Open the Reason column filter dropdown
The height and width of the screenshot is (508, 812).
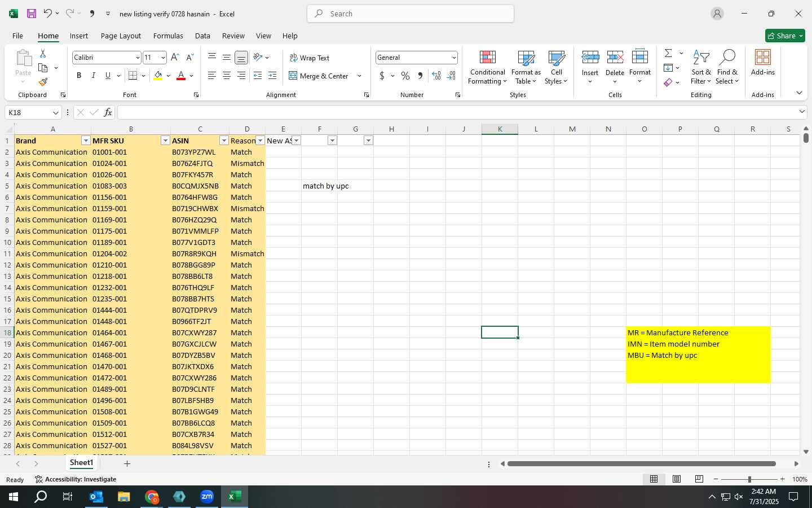click(260, 141)
